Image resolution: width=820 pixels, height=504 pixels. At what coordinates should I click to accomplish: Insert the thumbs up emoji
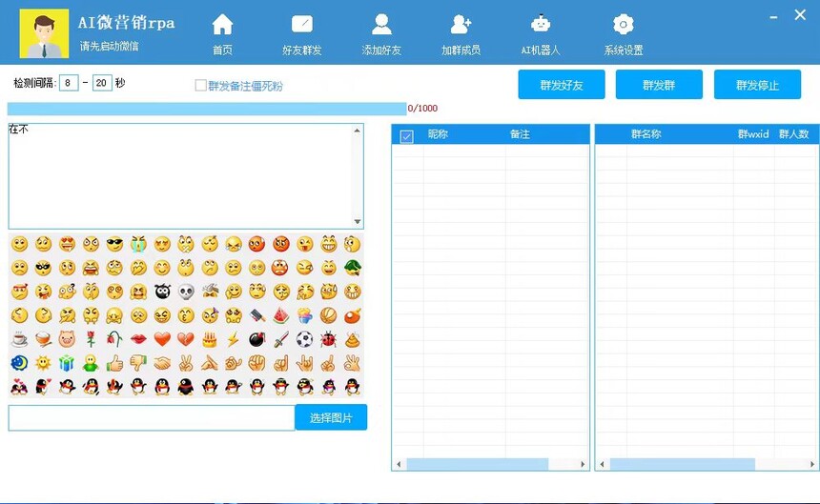(114, 363)
